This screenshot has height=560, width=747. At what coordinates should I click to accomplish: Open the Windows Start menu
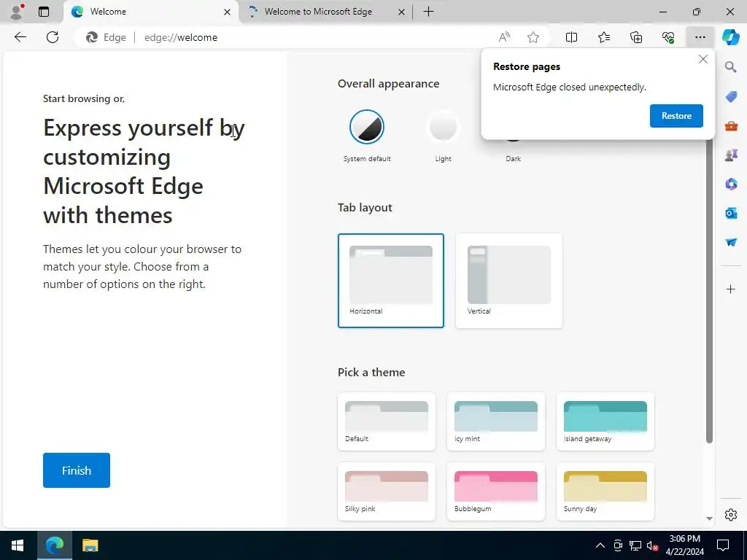pos(18,545)
